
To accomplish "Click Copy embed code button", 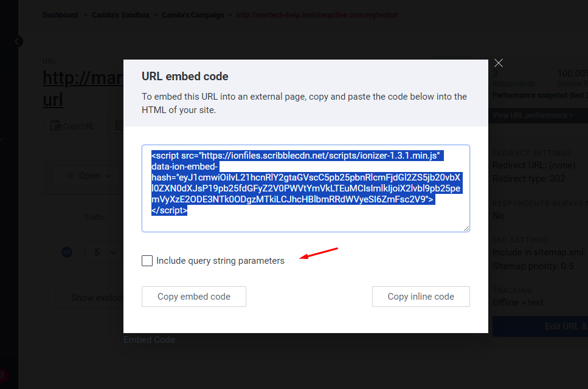I will [x=194, y=297].
